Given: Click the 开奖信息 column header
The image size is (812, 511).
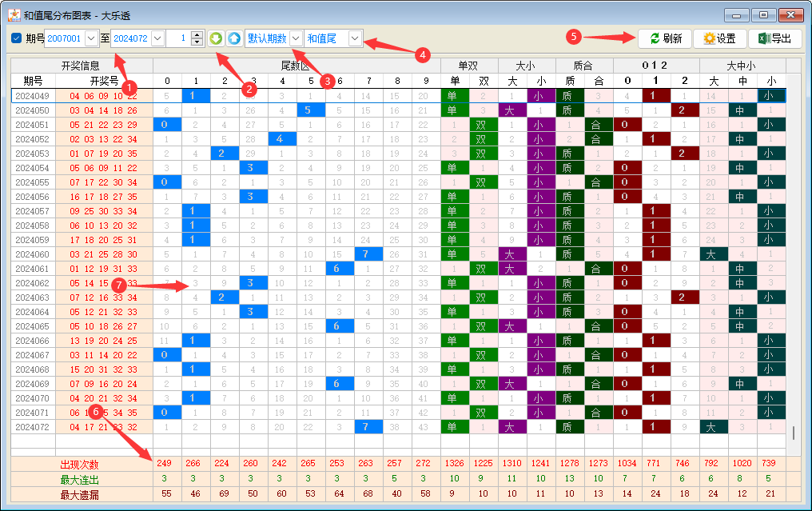Looking at the screenshot, I should 81,66.
